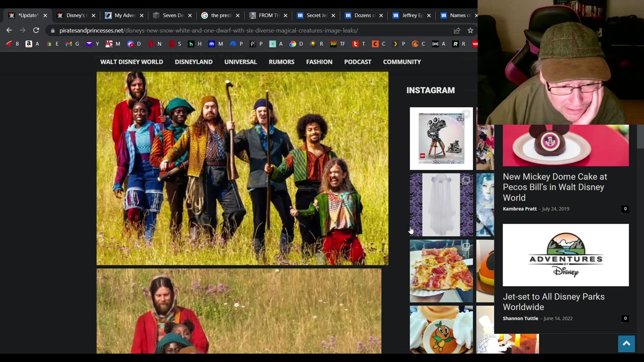Open the E bookmark
Screen dimensions: 644x362
click(52, 44)
